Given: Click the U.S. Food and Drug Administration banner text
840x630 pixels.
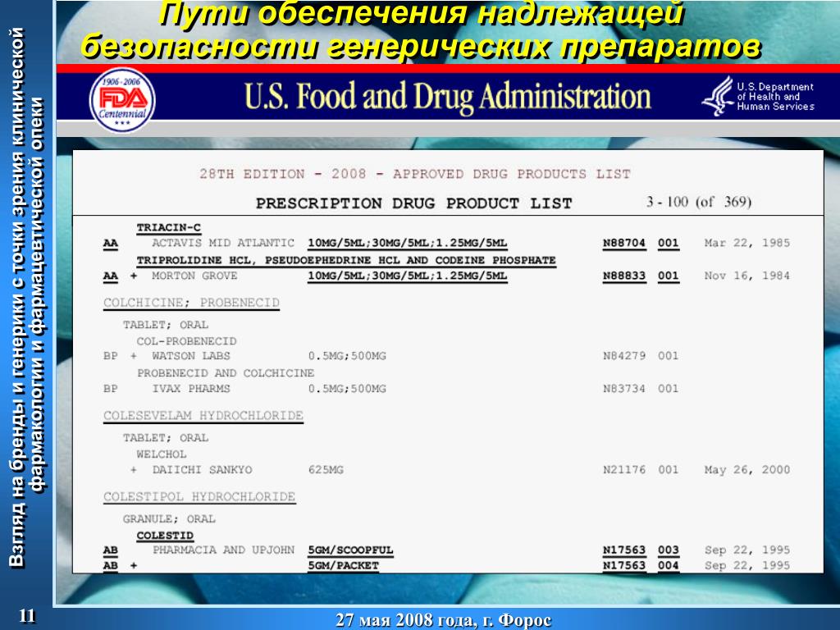Looking at the screenshot, I should 447,97.
